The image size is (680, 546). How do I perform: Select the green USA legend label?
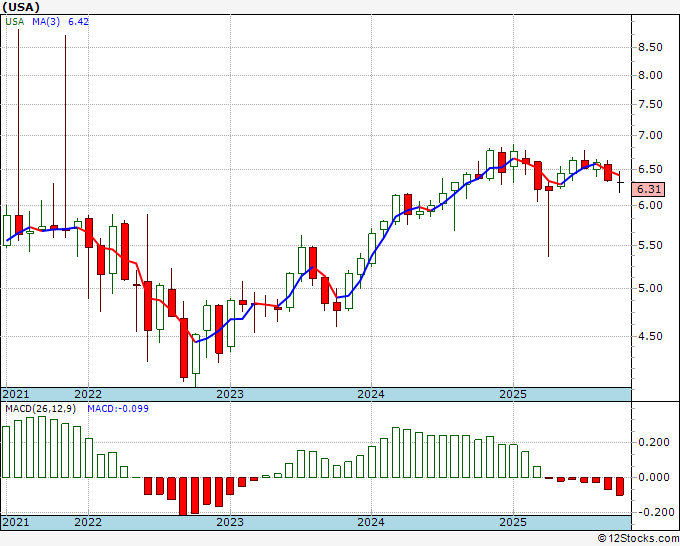pos(15,22)
